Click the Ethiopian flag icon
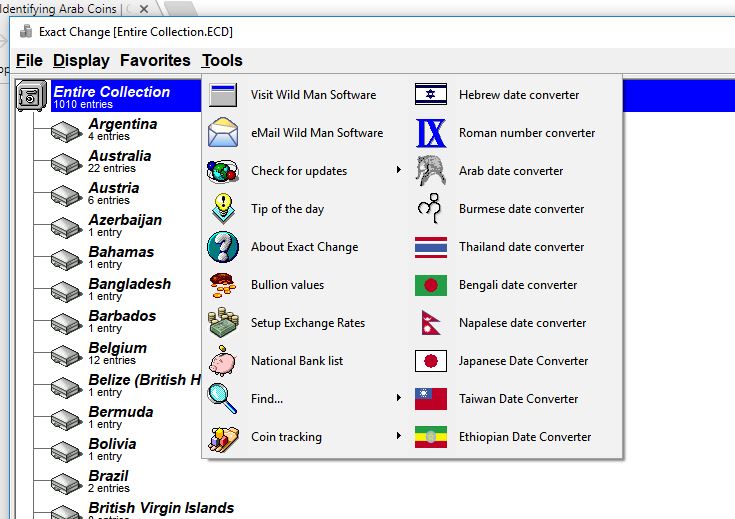Image resolution: width=735 pixels, height=519 pixels. (x=431, y=437)
